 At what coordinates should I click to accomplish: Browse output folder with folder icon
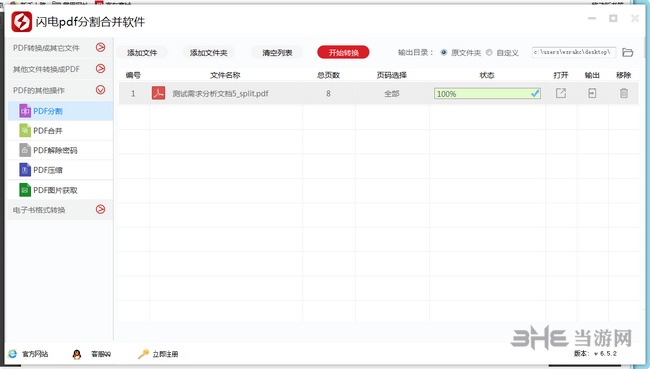click(628, 52)
